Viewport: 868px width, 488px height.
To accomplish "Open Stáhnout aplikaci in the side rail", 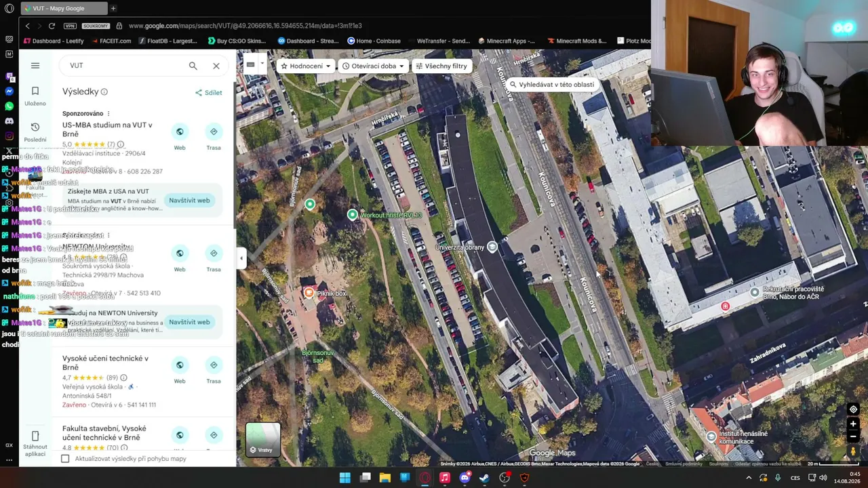I will click(x=35, y=443).
